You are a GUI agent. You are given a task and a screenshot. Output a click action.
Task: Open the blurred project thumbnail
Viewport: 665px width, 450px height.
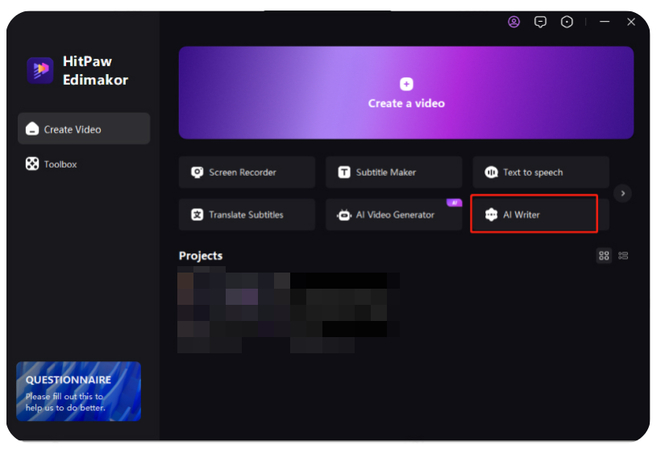point(288,310)
